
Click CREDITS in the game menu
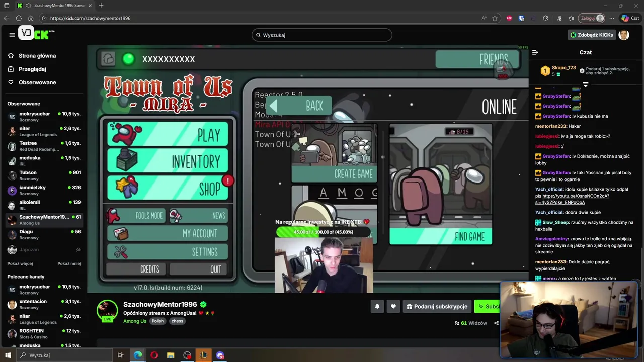pos(136,269)
